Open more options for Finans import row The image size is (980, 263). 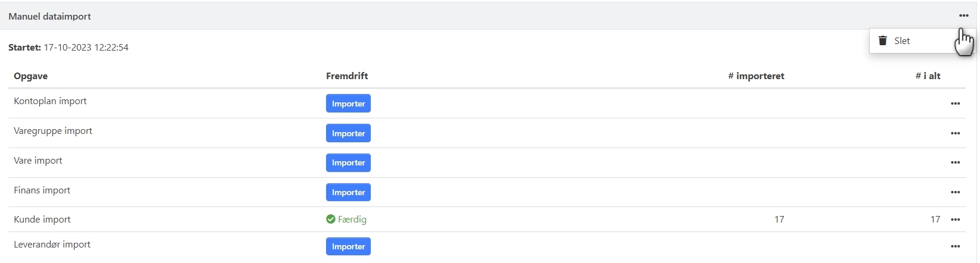(955, 192)
